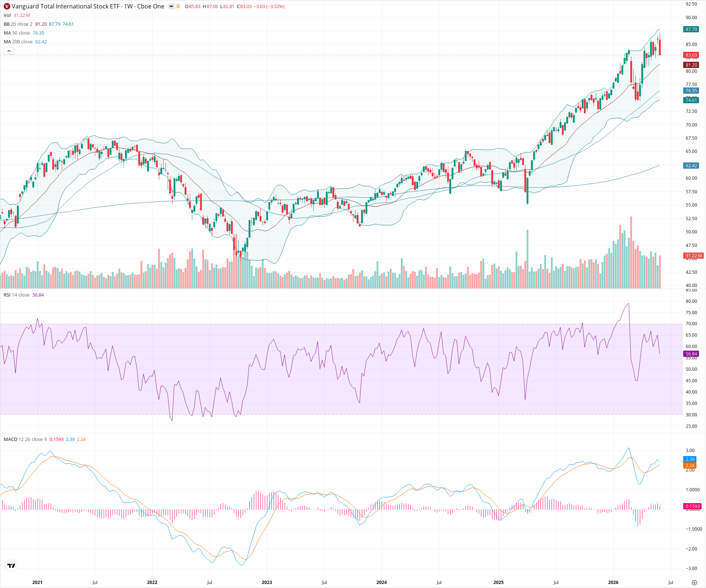Image resolution: width=706 pixels, height=588 pixels.
Task: Select the RSI 14 close legend
Action: tap(24, 295)
